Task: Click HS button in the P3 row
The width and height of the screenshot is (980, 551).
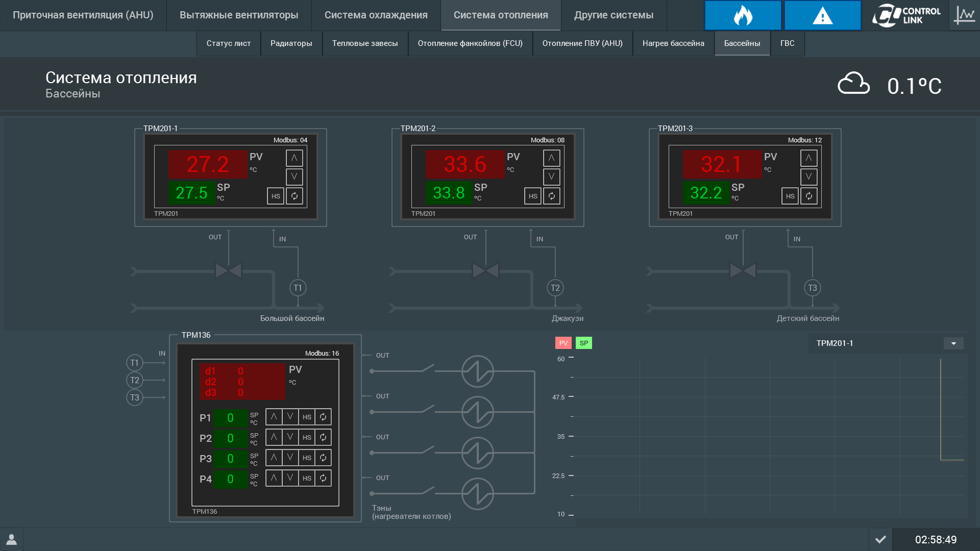Action: point(307,458)
